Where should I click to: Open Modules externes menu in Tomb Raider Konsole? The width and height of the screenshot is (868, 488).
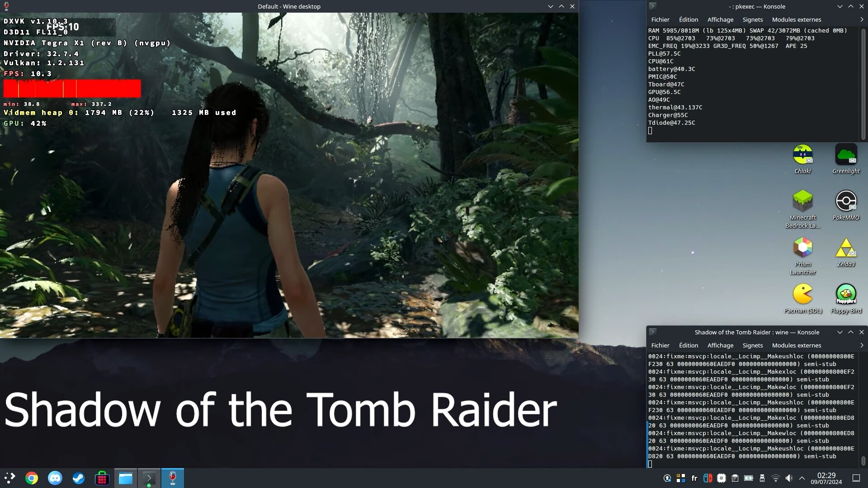[797, 345]
